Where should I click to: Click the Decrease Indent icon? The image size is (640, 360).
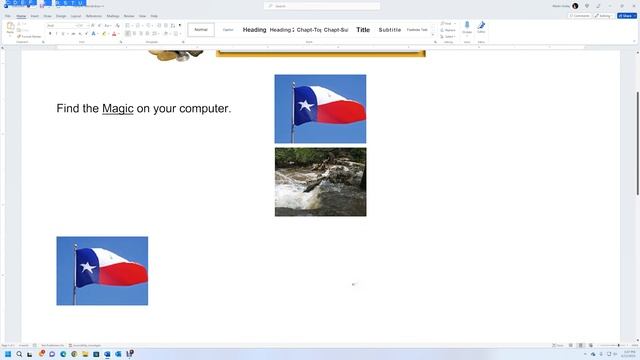(159, 25)
